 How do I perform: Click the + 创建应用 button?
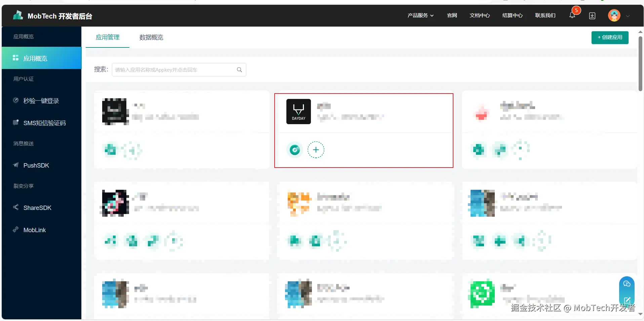tap(610, 37)
